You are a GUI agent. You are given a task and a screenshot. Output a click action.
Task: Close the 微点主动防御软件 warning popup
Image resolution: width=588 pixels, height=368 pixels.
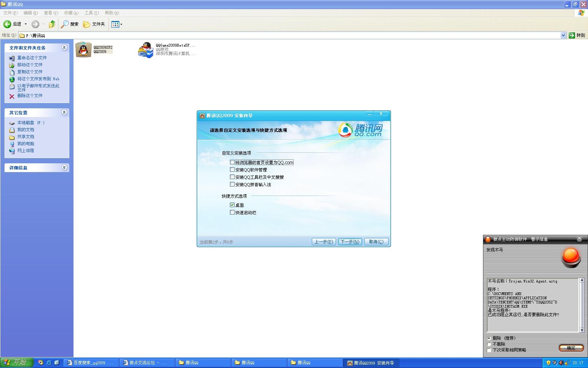579,239
